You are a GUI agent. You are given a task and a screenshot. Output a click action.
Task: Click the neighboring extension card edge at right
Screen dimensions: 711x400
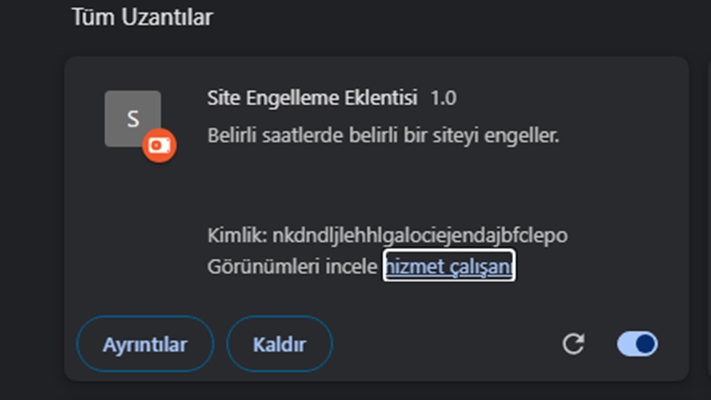tap(709, 218)
